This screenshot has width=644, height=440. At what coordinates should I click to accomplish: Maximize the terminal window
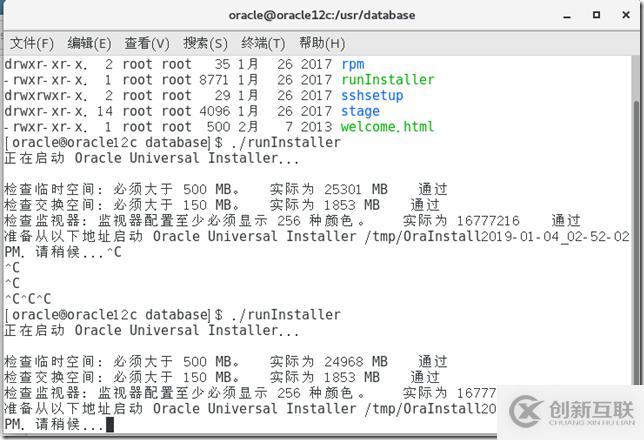[596, 15]
